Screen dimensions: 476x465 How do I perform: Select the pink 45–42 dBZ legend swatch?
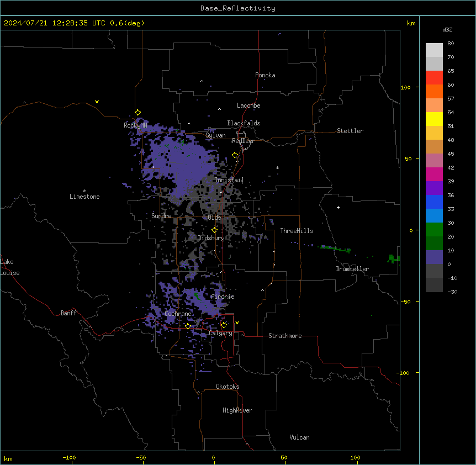click(x=434, y=161)
